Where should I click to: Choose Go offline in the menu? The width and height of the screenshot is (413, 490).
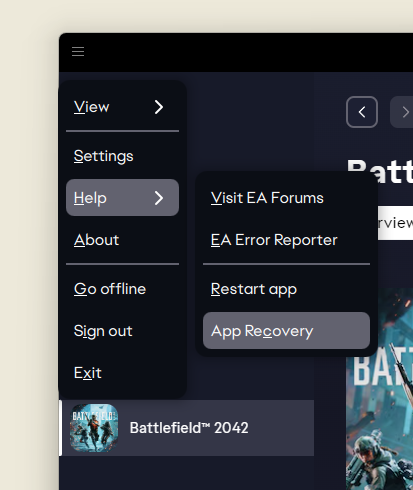[122, 289]
